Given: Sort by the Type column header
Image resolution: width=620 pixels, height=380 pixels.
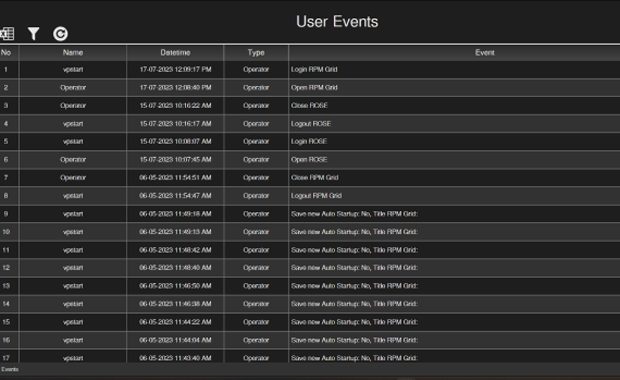Looking at the screenshot, I should [256, 53].
